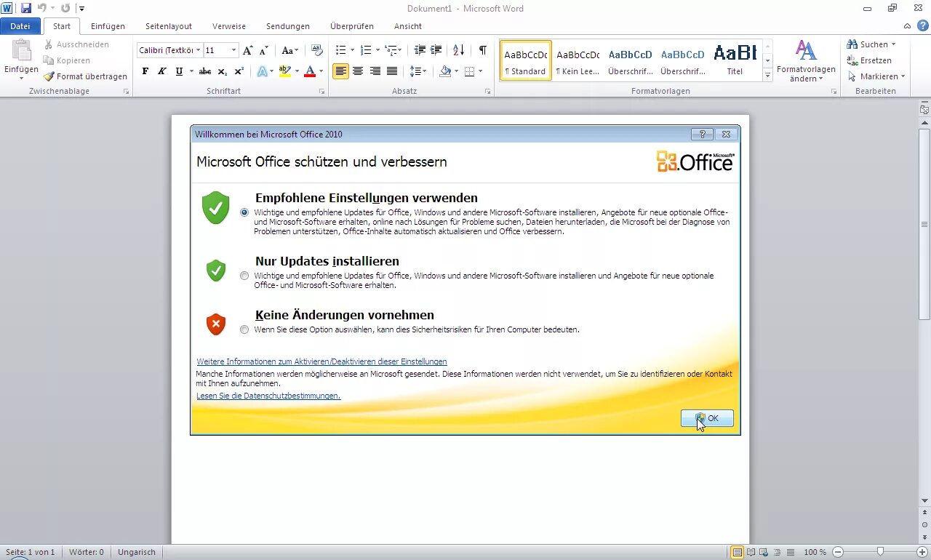Switch to outline view in status bar

pos(778,553)
